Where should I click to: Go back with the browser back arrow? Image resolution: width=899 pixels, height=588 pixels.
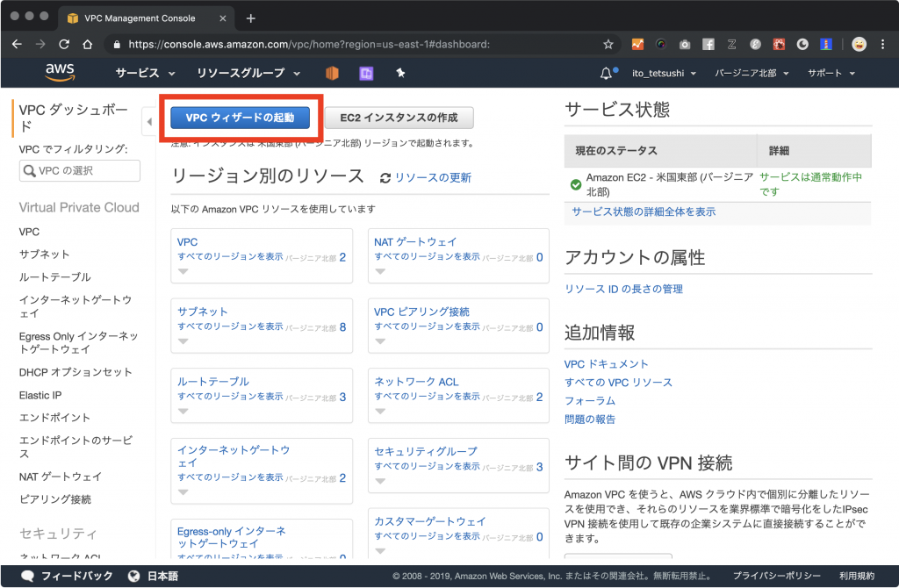pos(17,44)
